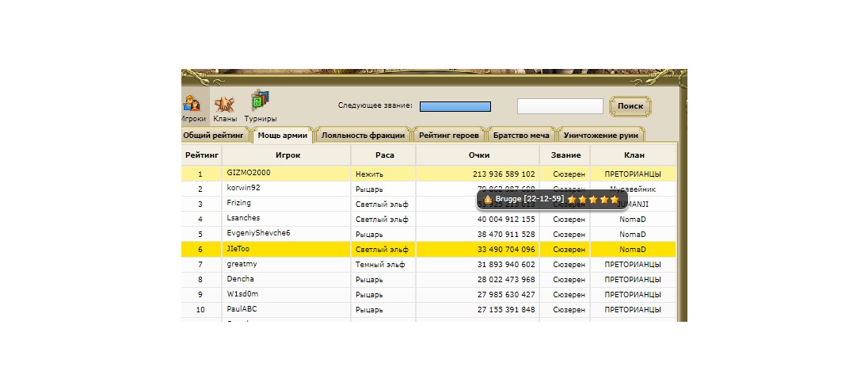
Task: Open player EvgeniyShevche6 in the list
Action: coord(258,233)
